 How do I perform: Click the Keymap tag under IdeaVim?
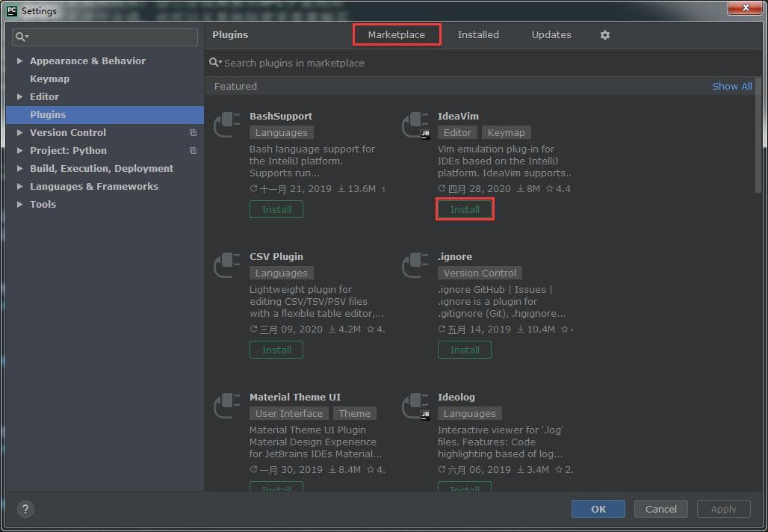[506, 133]
